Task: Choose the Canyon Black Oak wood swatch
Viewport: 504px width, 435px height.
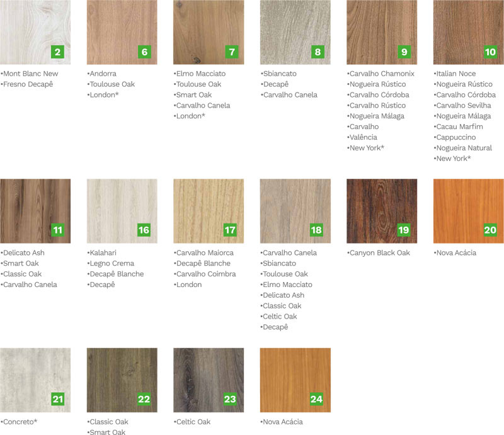Action: pos(382,211)
